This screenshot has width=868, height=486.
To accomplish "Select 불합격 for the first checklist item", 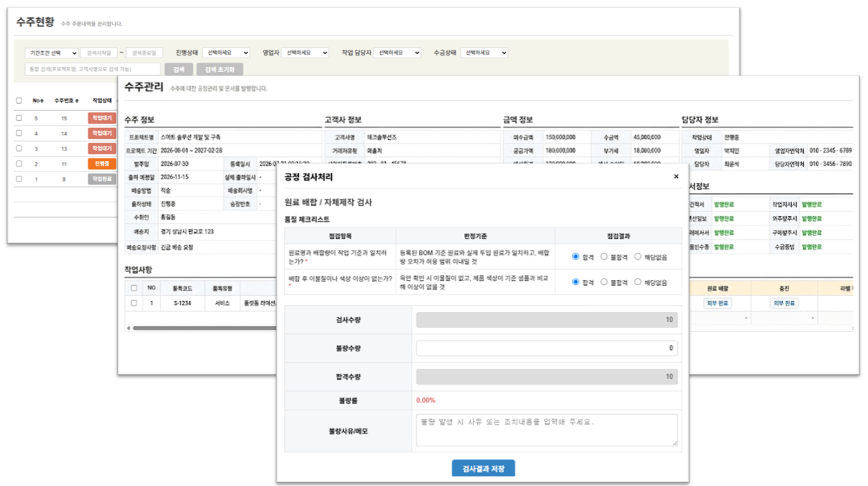I will pyautogui.click(x=605, y=256).
